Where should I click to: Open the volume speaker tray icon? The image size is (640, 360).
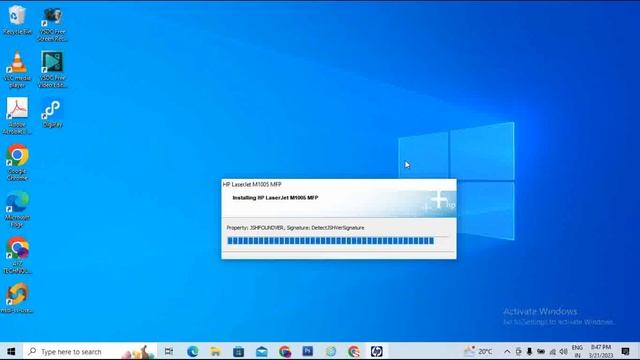tap(564, 351)
